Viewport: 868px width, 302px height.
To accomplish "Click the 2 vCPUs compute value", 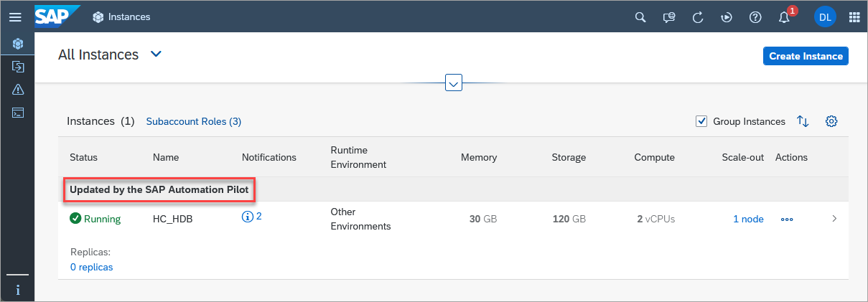I will pos(655,219).
